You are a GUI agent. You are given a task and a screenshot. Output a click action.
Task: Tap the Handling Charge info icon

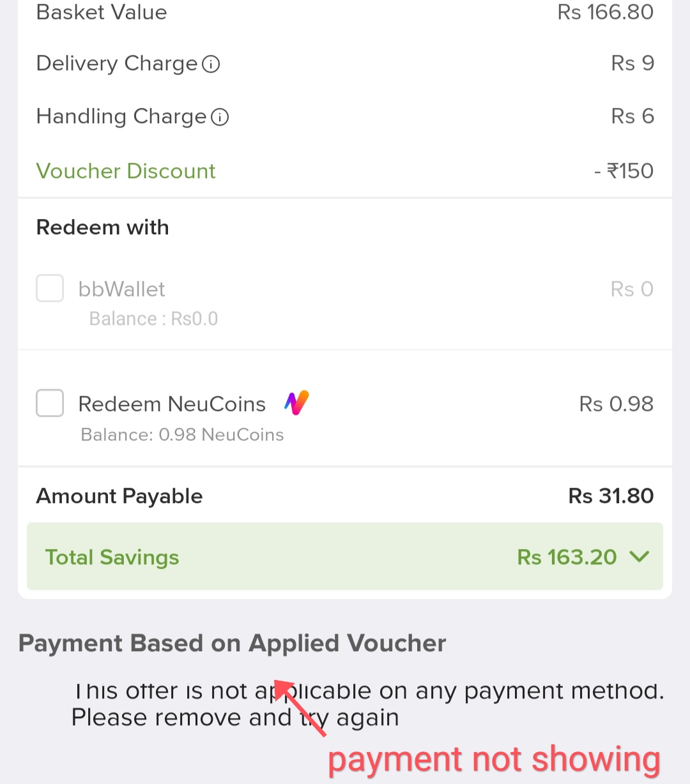(220, 117)
